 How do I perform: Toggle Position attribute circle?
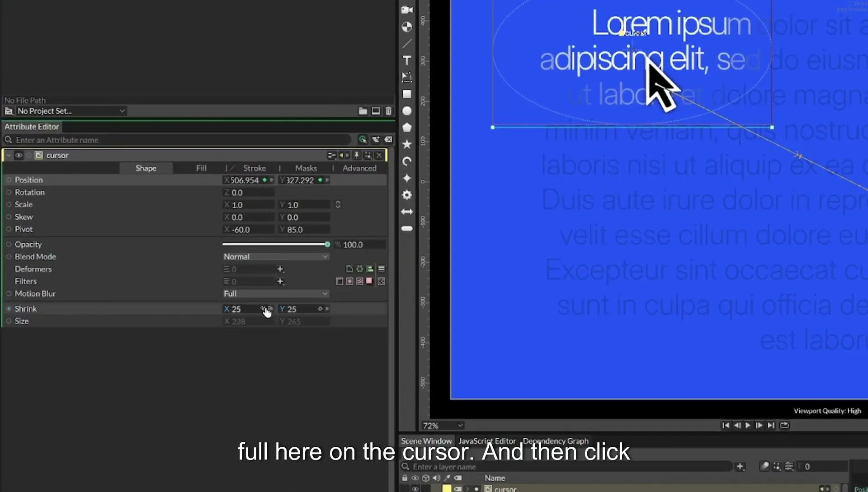[x=9, y=180]
